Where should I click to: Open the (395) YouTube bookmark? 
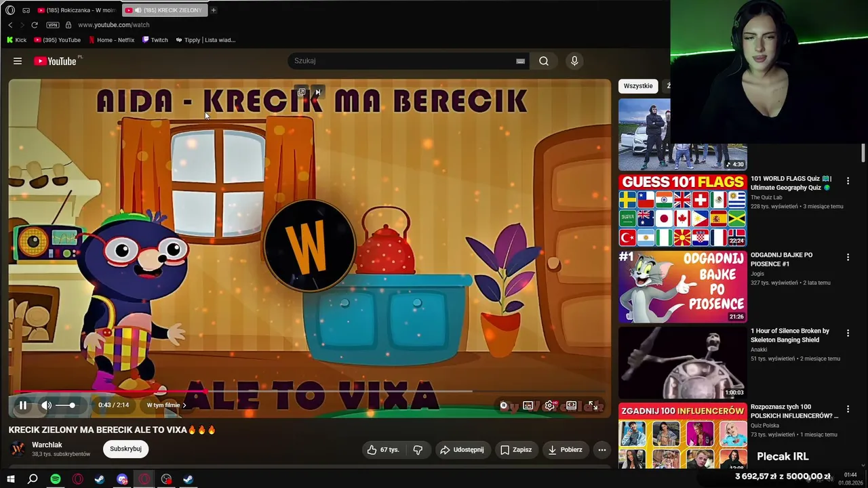click(x=57, y=40)
